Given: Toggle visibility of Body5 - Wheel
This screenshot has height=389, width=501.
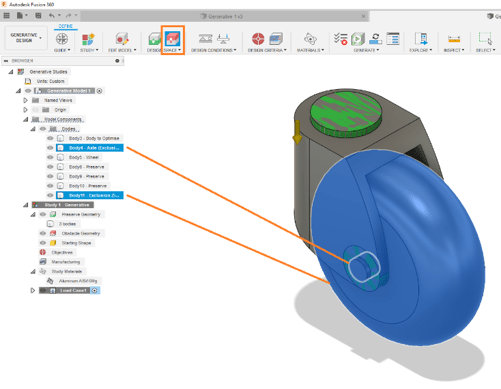Looking at the screenshot, I should [50, 157].
